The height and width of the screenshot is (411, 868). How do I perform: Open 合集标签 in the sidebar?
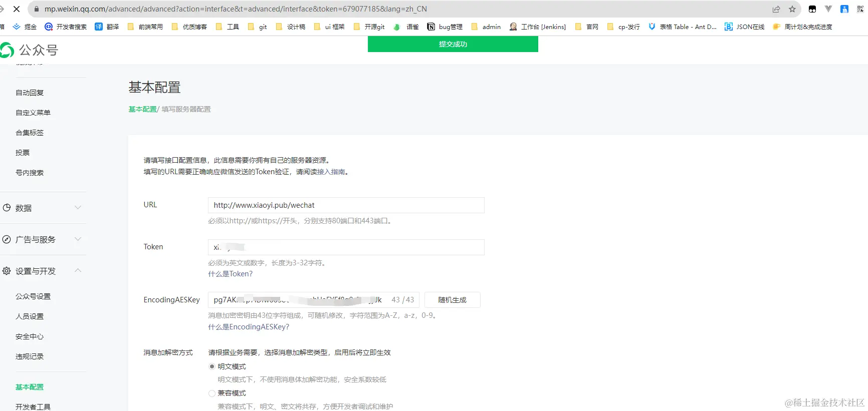(x=30, y=133)
